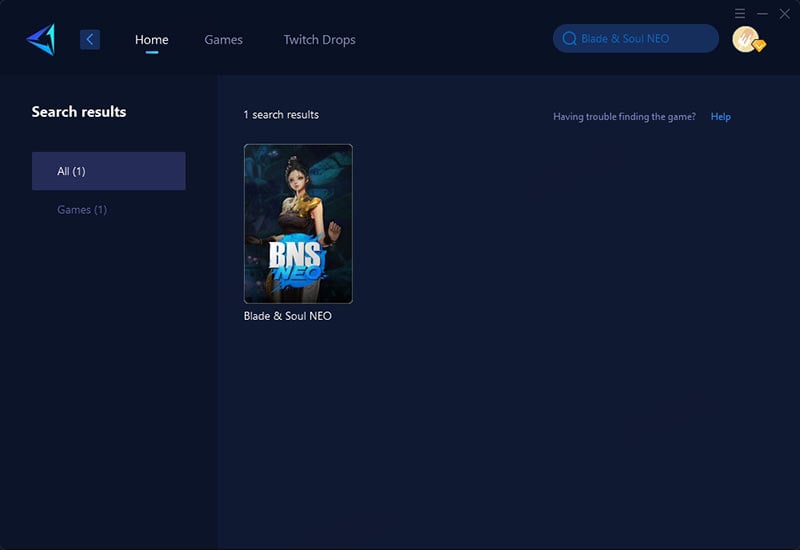This screenshot has height=550, width=800.
Task: Select the All (1) filter
Action: coord(109,171)
